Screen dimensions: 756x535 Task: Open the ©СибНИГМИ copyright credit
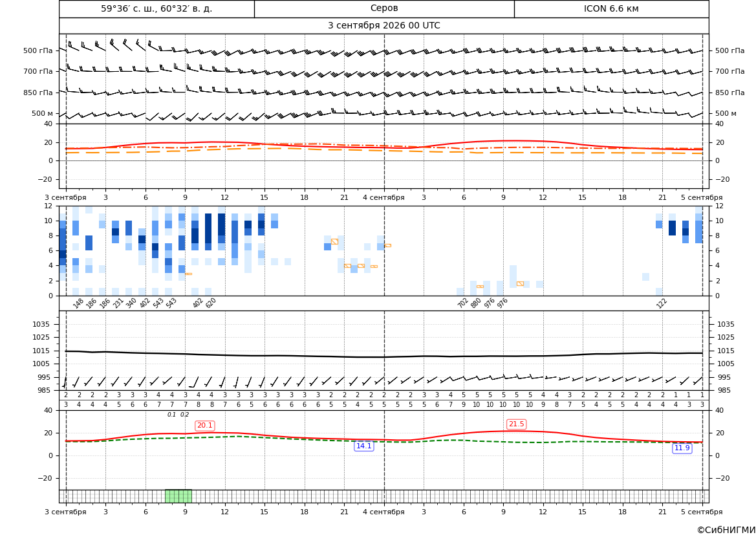(726, 530)
